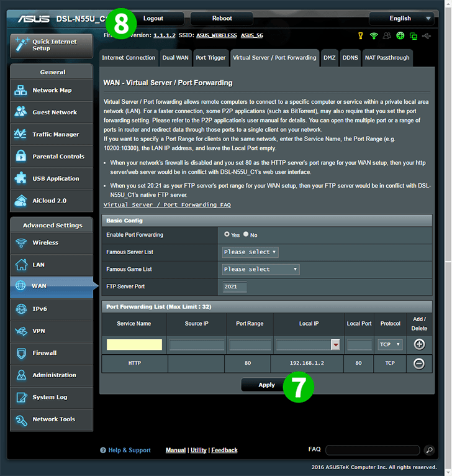
Task: Open Network Map page
Action: pyautogui.click(x=52, y=90)
